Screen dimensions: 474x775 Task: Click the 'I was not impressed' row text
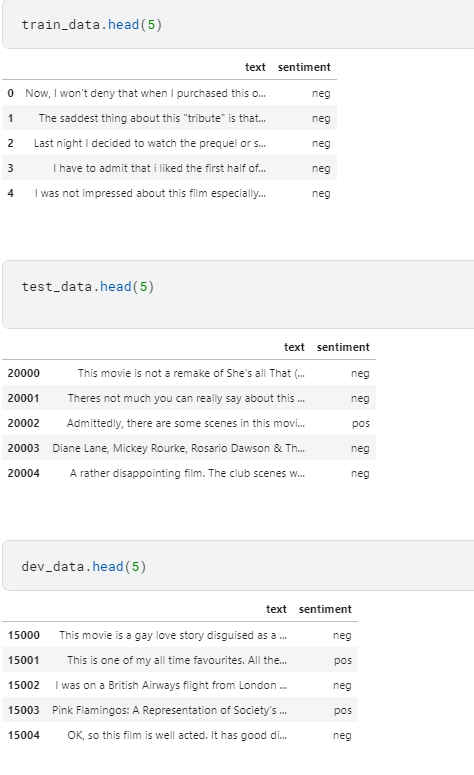click(150, 193)
